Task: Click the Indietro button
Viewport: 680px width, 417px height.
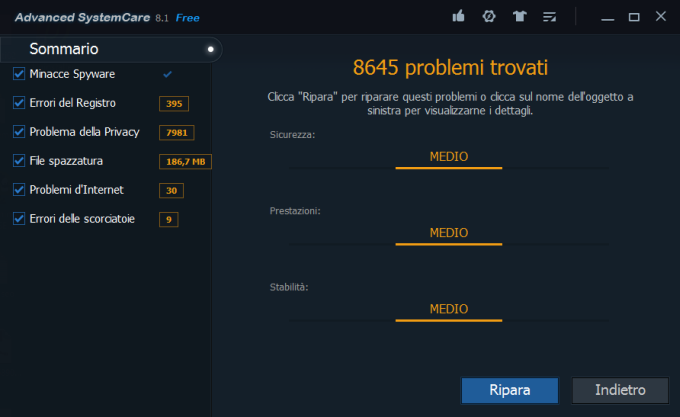Action: point(620,390)
